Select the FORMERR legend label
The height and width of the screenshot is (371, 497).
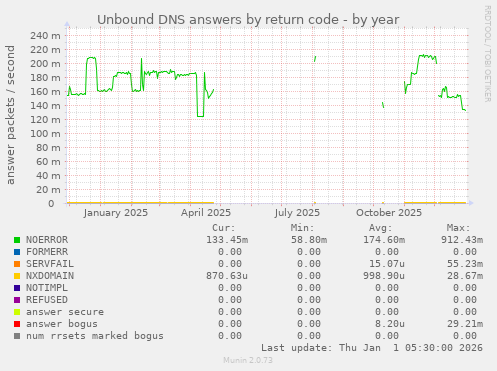tap(47, 252)
